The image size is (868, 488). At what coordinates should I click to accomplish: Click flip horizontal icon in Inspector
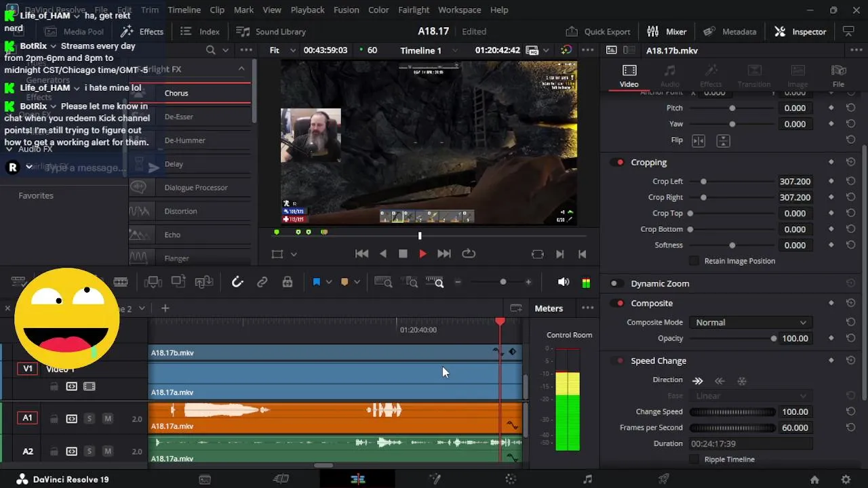[698, 140]
